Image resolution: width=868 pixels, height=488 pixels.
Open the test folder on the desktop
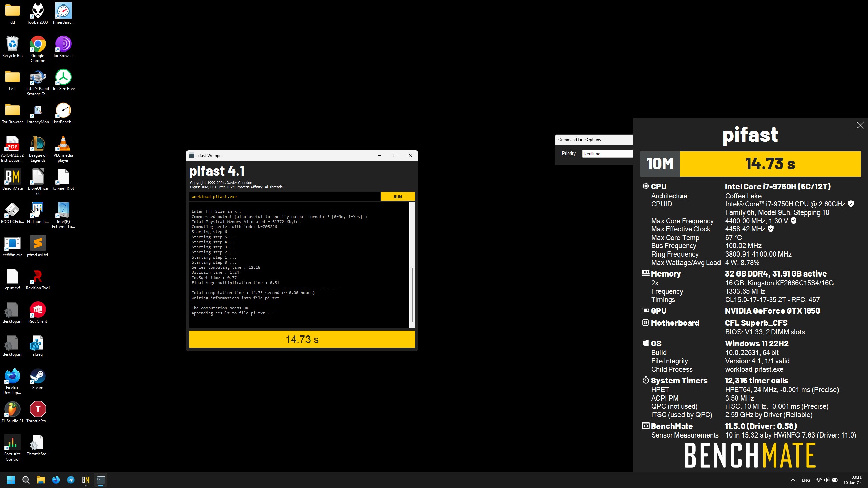[x=13, y=80]
